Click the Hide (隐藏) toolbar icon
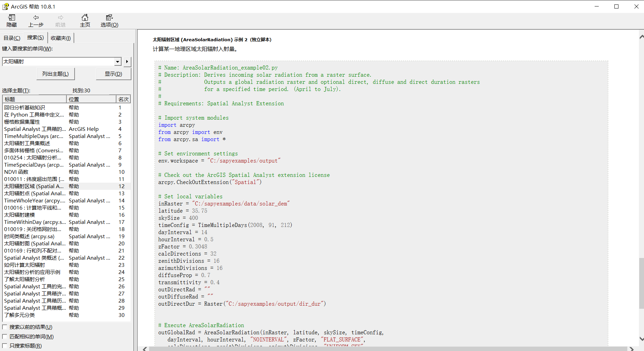Image resolution: width=644 pixels, height=351 pixels. [12, 18]
